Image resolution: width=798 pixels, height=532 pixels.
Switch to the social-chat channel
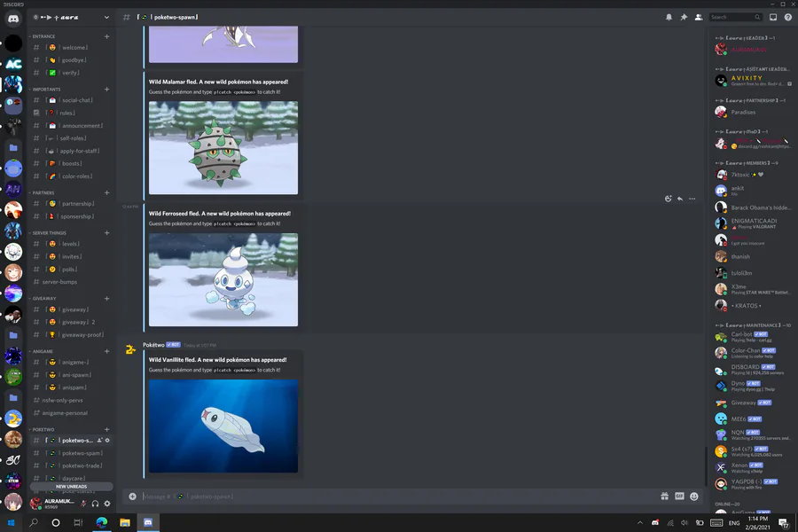tap(71, 100)
